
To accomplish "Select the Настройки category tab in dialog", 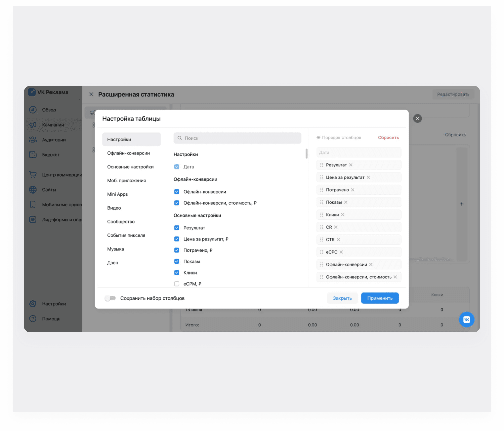I will point(131,139).
